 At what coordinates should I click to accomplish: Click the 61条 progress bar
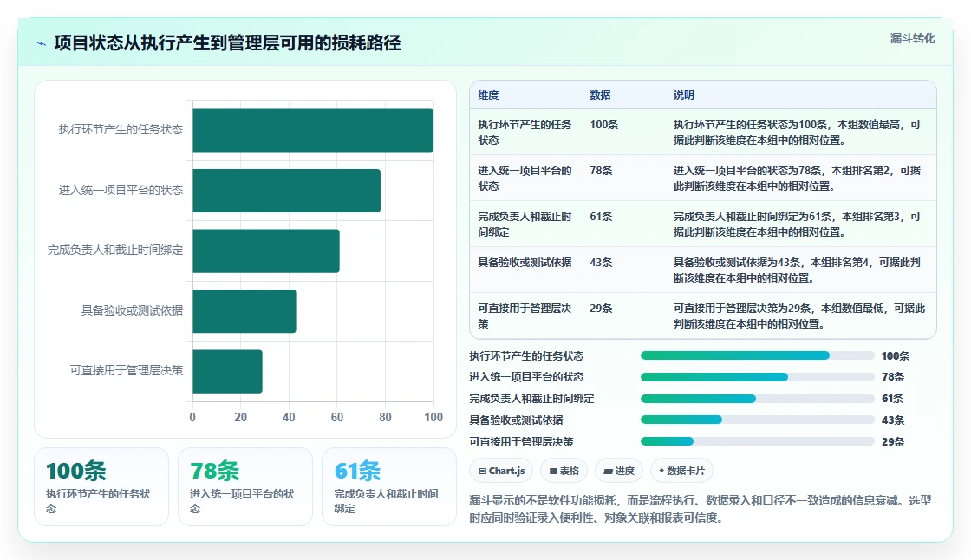758,398
